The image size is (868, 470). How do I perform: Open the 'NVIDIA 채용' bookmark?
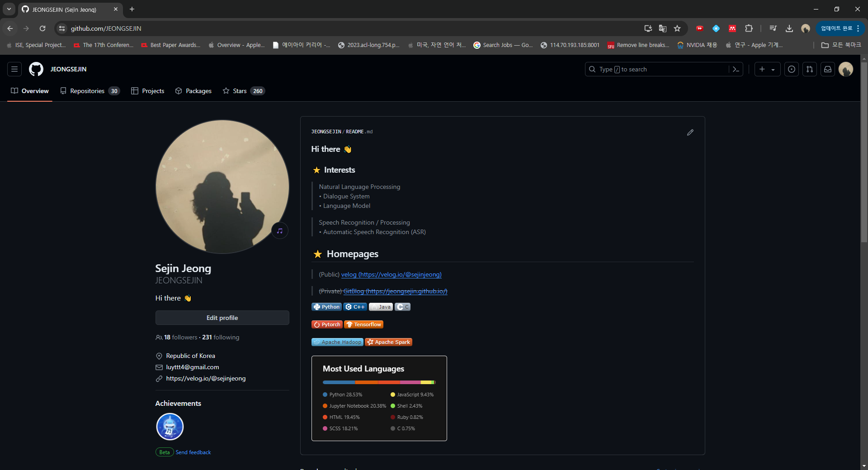[x=697, y=45]
